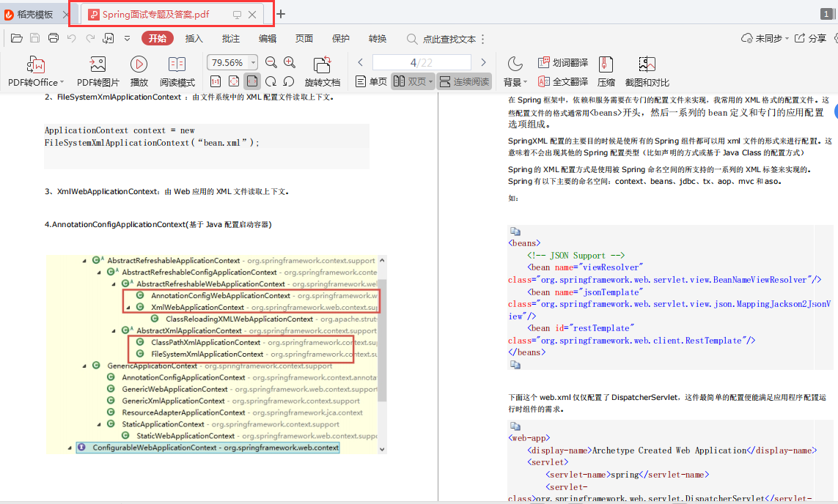The width and height of the screenshot is (838, 504).
Task: Click the 点此查找文本 search box
Action: click(x=441, y=39)
